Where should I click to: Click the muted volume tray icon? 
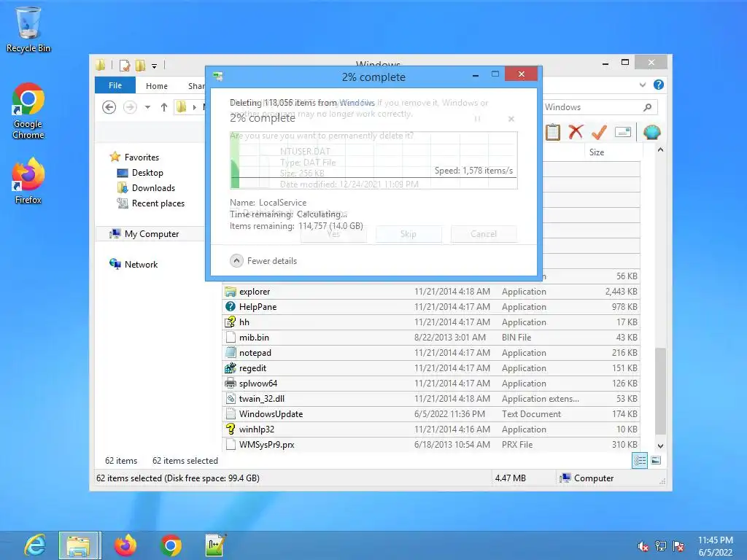643,546
